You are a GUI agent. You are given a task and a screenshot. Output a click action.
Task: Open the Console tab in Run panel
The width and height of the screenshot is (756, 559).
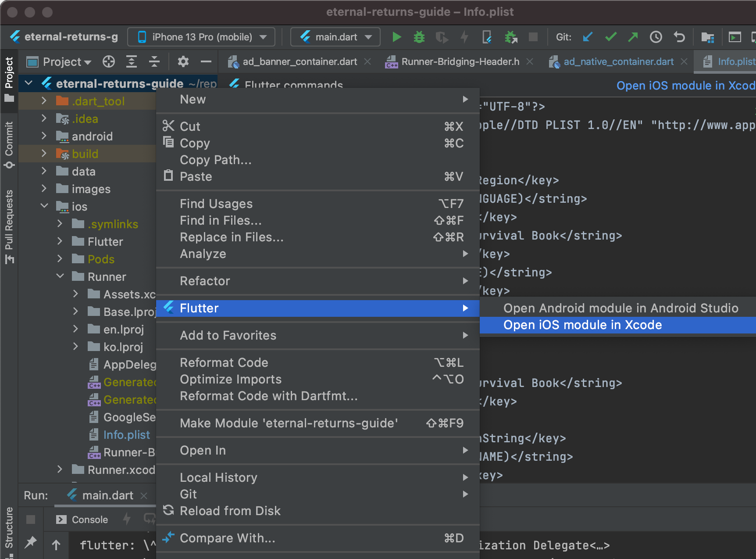(82, 520)
